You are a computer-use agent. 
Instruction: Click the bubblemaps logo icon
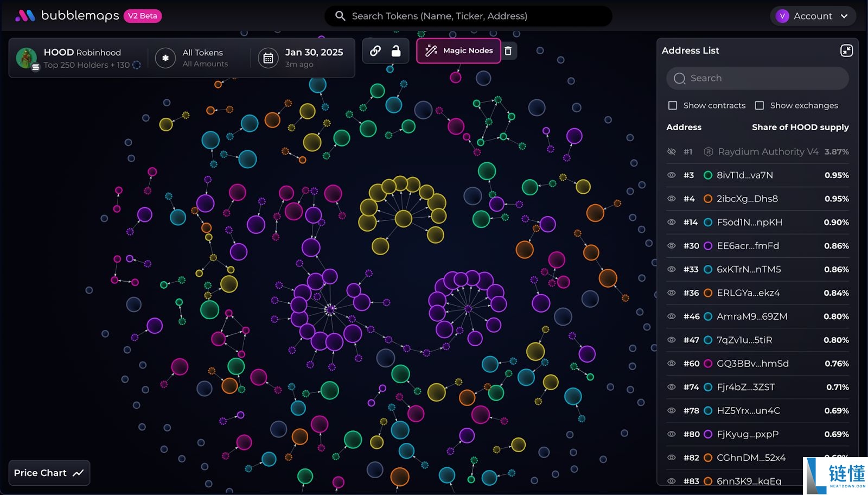25,16
